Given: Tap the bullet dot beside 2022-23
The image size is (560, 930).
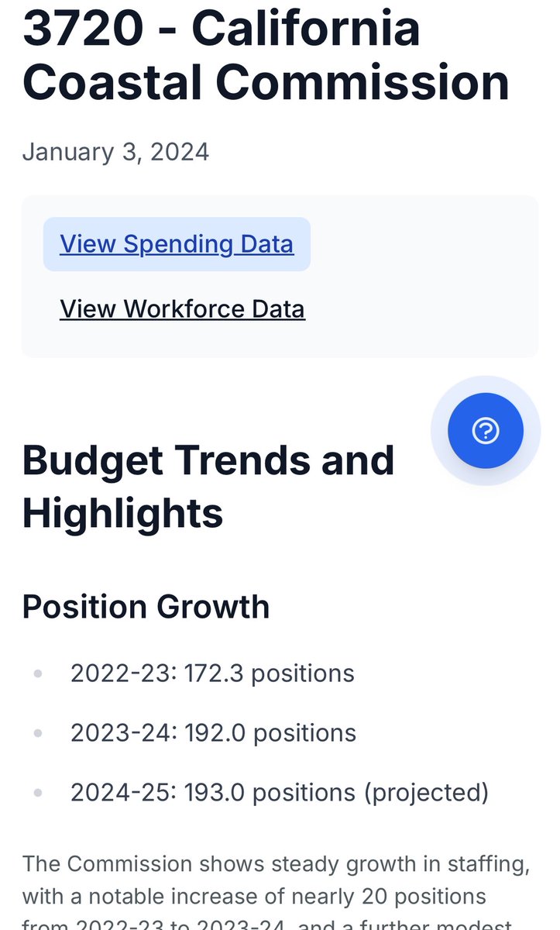Looking at the screenshot, I should (x=38, y=673).
